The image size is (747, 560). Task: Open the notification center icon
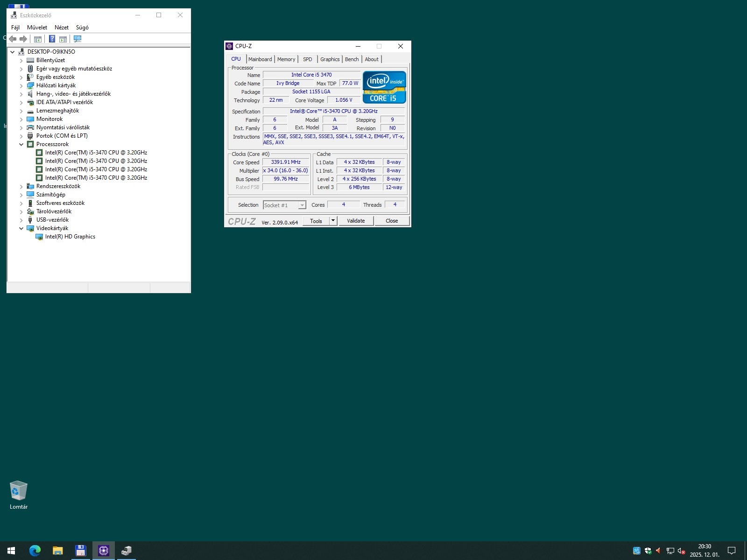click(x=732, y=551)
